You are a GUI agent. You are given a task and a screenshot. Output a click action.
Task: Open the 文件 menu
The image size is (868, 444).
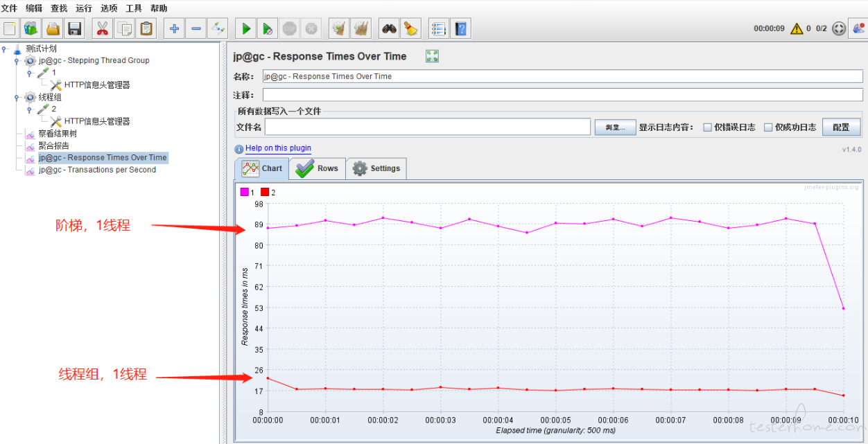(x=9, y=8)
